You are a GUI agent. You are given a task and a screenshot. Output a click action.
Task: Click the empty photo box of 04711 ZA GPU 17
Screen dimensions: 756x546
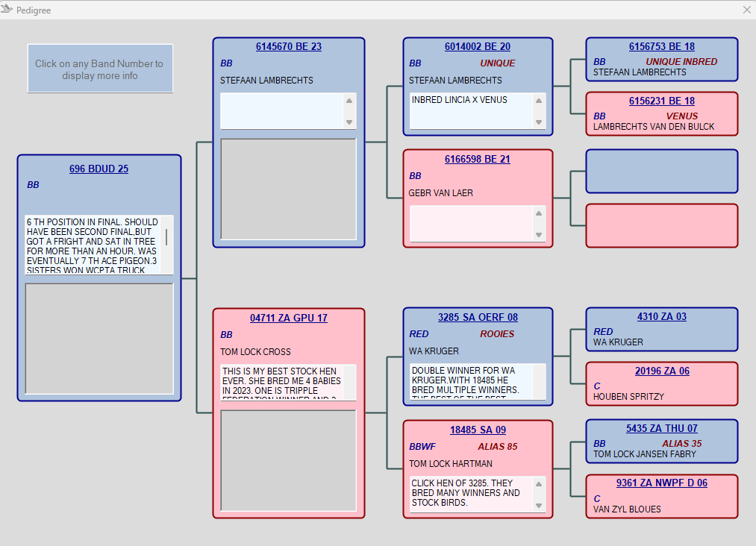pos(288,460)
